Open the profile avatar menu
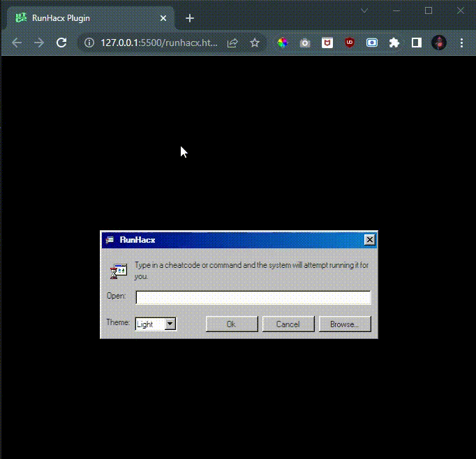The height and width of the screenshot is (459, 476). tap(439, 43)
